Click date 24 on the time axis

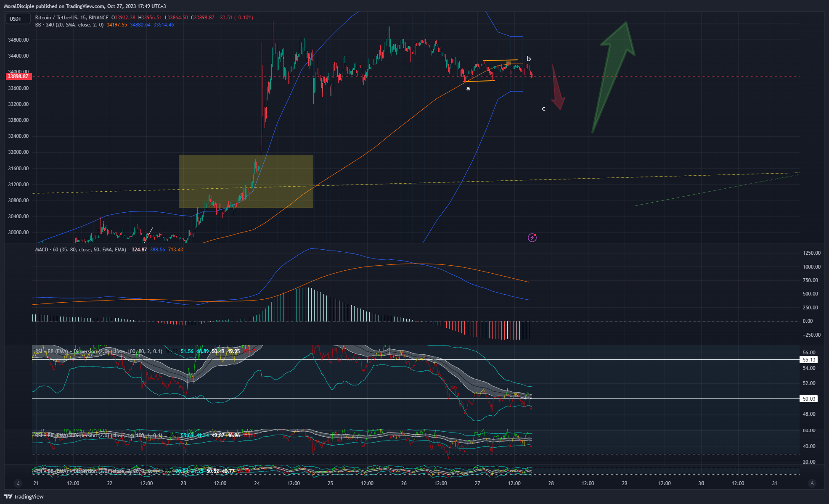pos(257,483)
